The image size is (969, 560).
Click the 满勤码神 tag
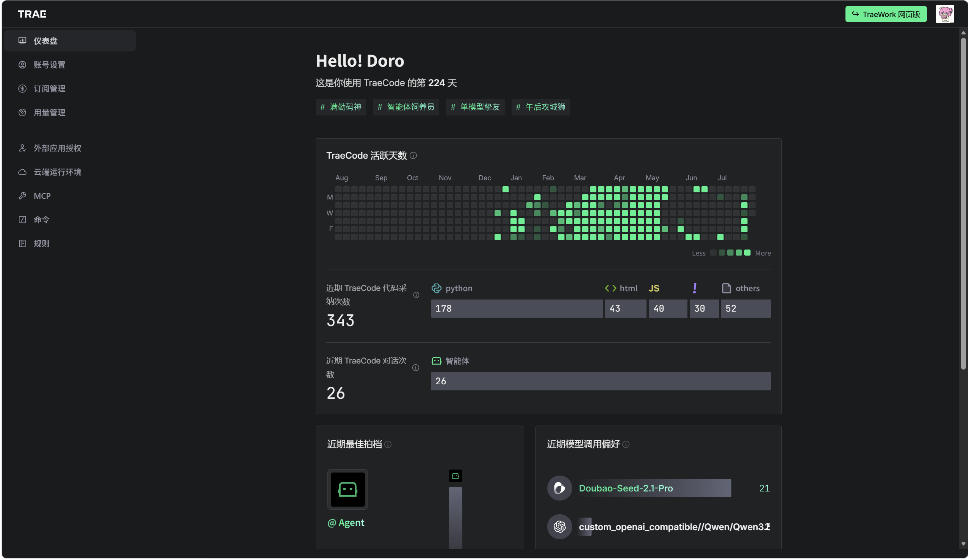[x=341, y=107]
